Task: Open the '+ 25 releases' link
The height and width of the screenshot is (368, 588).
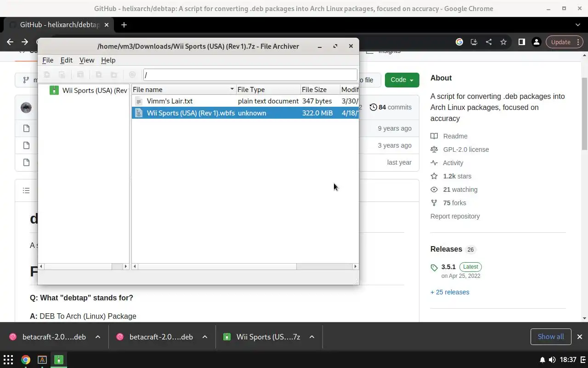Action: coord(450,292)
